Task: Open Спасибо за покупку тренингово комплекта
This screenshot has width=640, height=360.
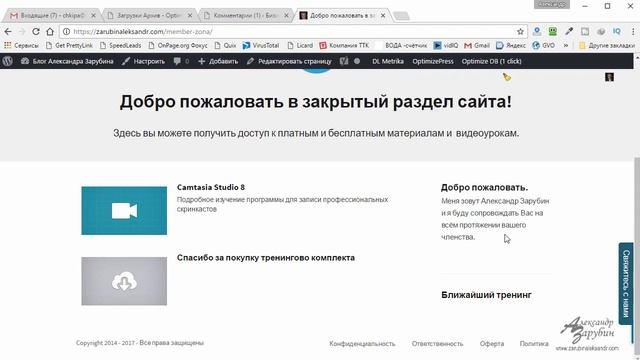Action: tap(266, 258)
